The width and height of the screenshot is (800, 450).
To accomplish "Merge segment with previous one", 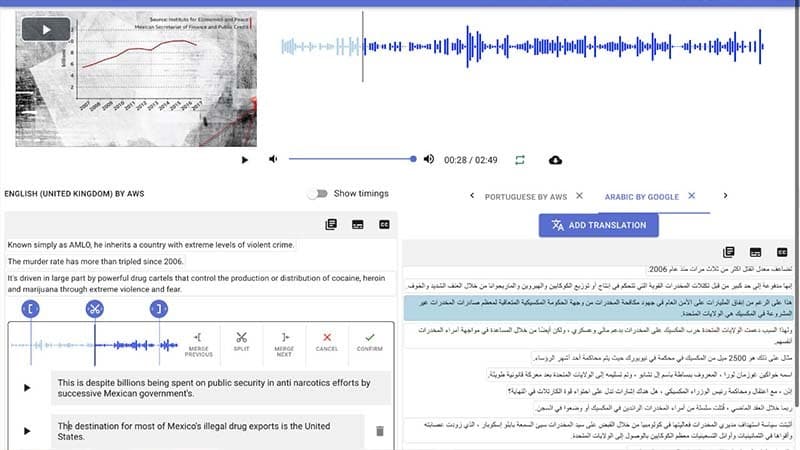I will 199,344.
